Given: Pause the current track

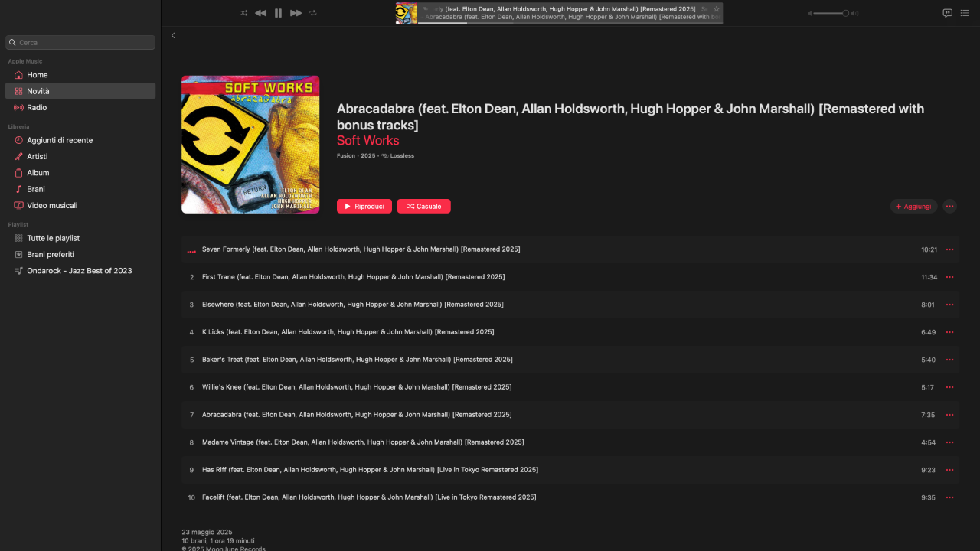Looking at the screenshot, I should [278, 13].
